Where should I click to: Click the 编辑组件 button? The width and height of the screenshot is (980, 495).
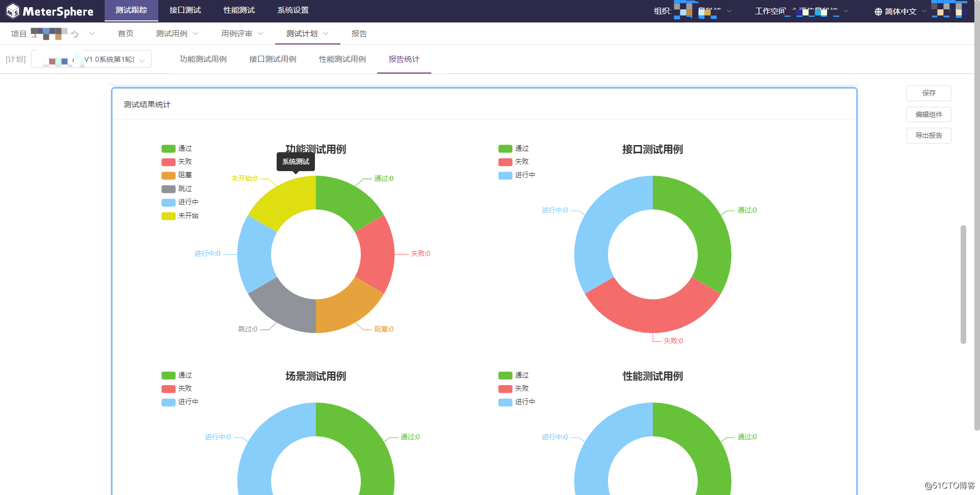pos(929,114)
